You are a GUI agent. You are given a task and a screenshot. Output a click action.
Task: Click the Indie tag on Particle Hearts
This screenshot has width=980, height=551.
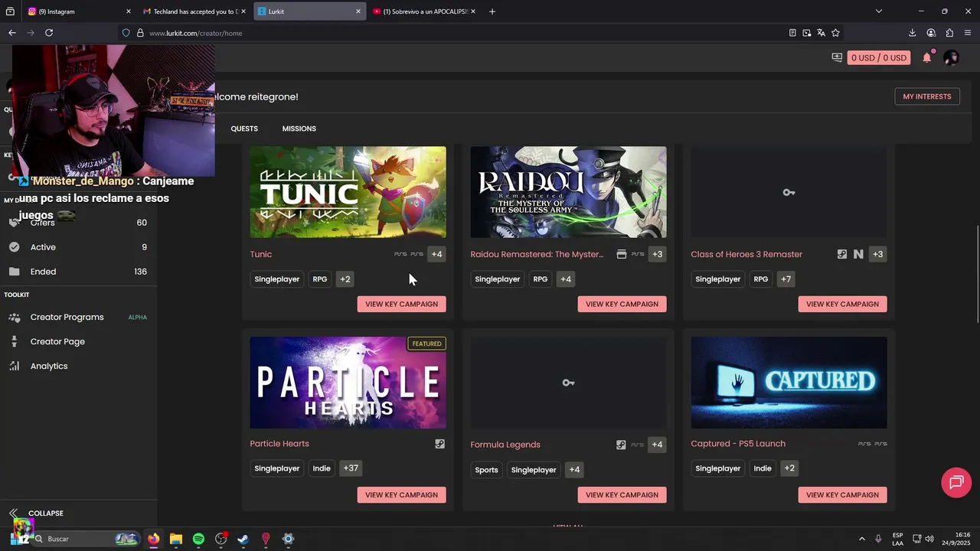point(322,468)
